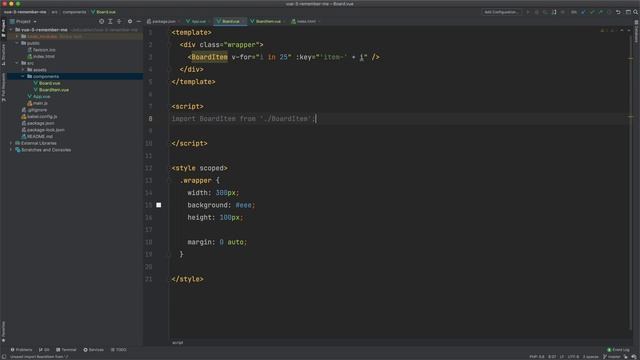Click the Search Everywhere magnifier icon
Viewport: 640px width, 360px height.
(x=636, y=12)
